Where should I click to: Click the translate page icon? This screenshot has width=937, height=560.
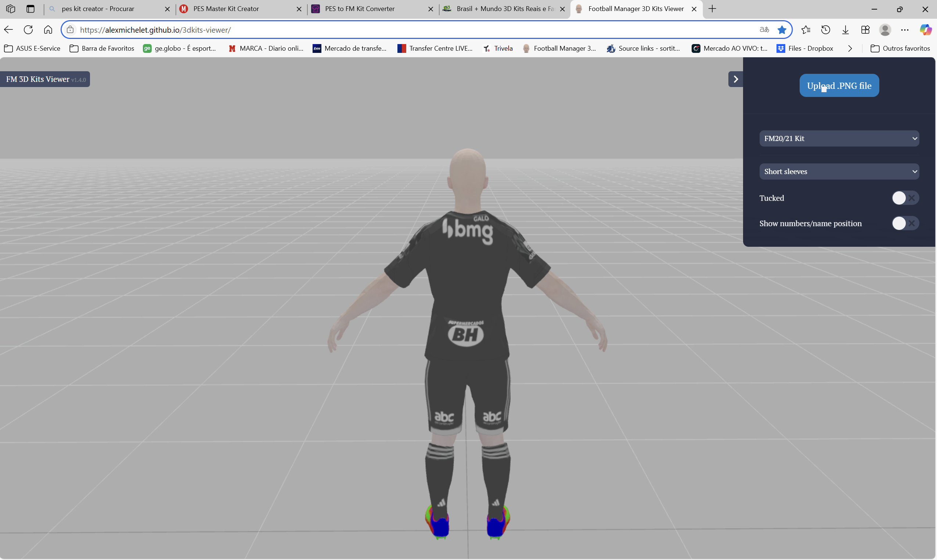click(764, 30)
